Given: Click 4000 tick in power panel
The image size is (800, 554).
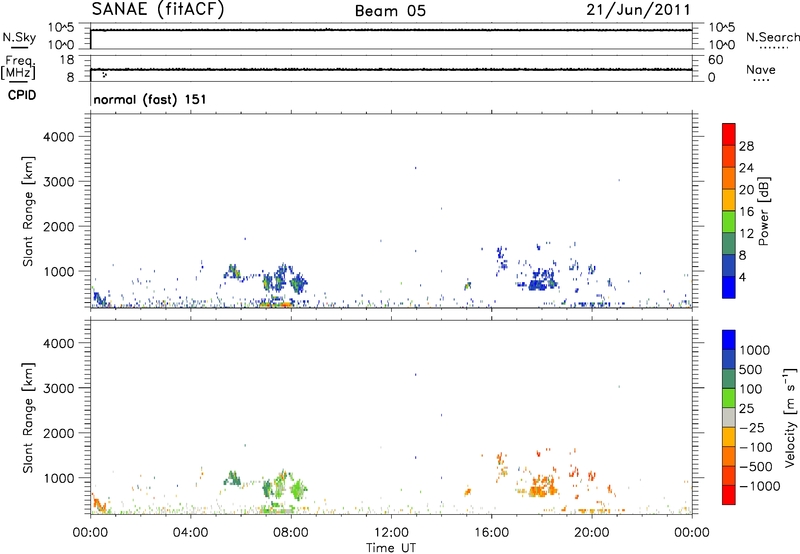Looking at the screenshot, I should coord(59,137).
